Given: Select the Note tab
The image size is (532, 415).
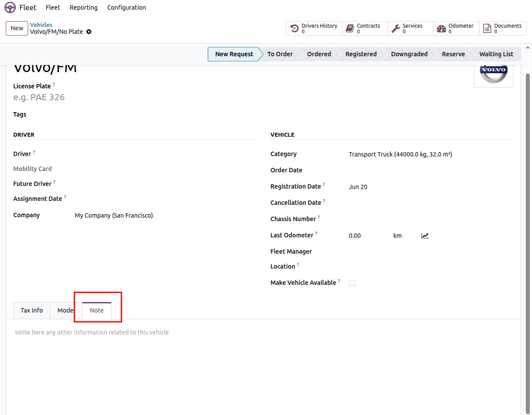Looking at the screenshot, I should pos(97,310).
